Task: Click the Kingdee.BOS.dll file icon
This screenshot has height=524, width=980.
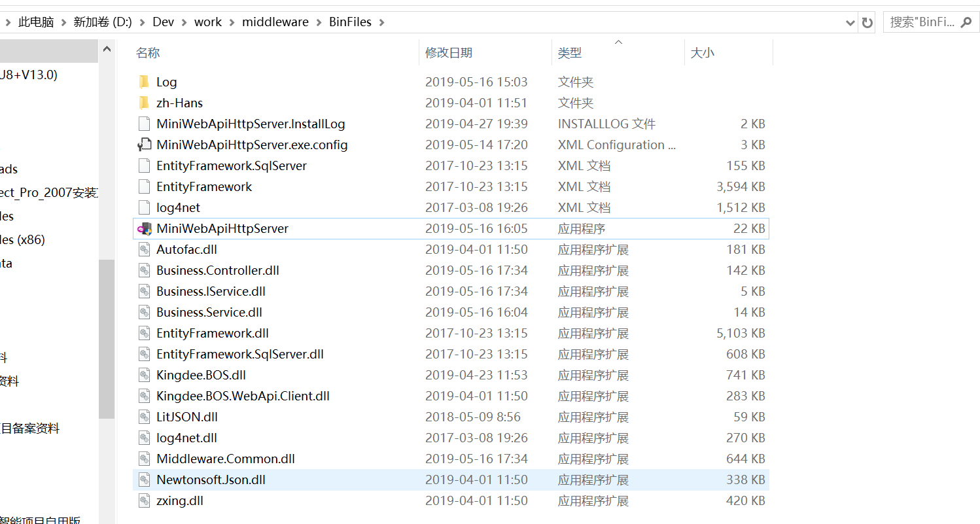Action: pos(145,375)
